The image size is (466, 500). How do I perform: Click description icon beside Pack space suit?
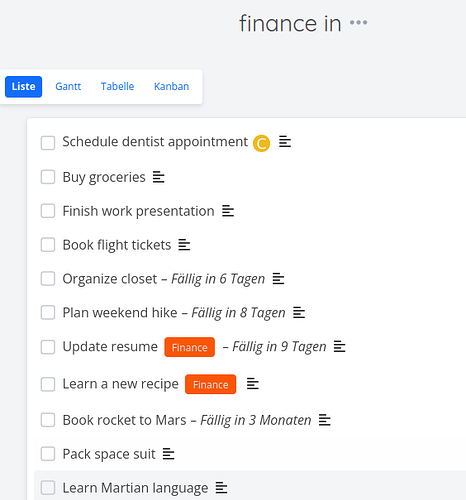pos(168,454)
